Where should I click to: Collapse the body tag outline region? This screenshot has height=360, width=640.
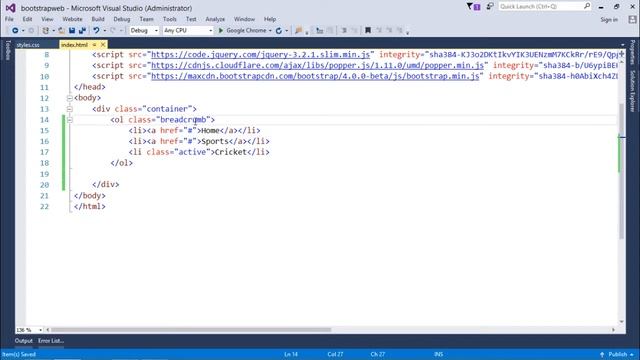pyautogui.click(x=69, y=98)
